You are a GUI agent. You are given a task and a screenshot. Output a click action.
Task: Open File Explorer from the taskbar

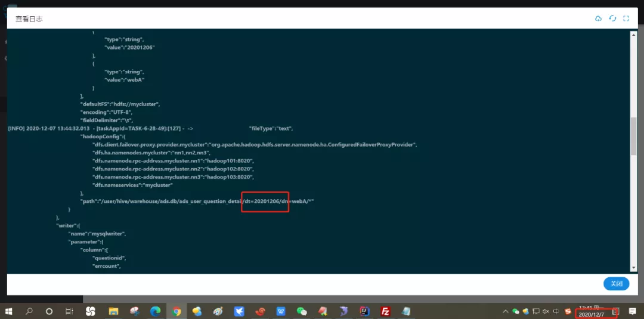[x=113, y=311]
